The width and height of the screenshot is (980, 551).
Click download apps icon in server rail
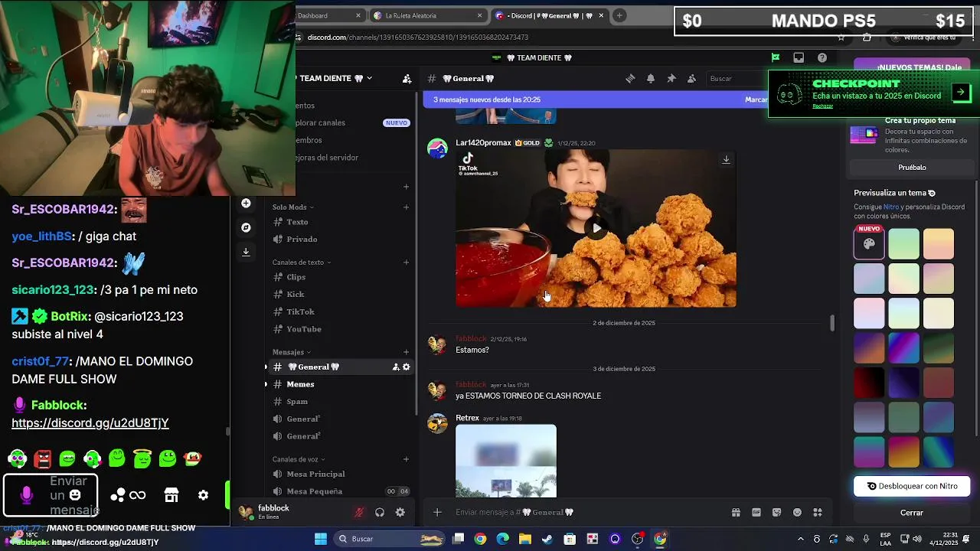coord(246,251)
